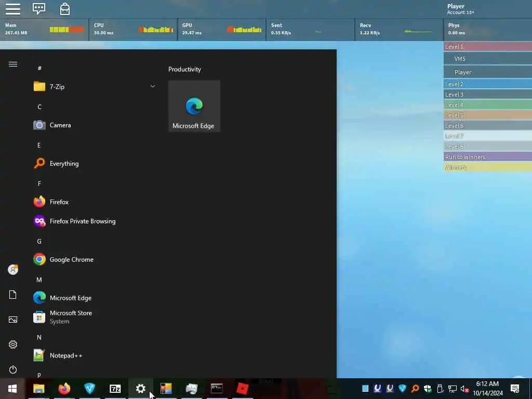Launch Everything search app
This screenshot has height=399, width=532.
95,164
